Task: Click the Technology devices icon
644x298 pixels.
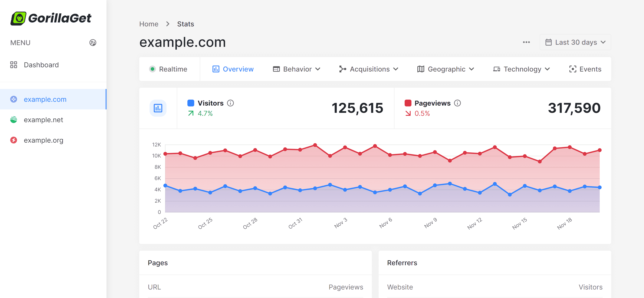Action: [496, 69]
